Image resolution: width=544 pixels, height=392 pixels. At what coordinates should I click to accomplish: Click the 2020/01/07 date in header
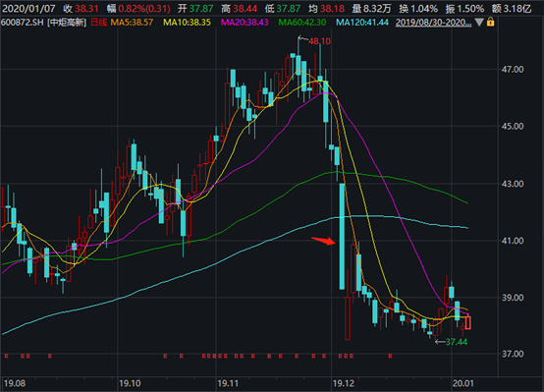coord(28,8)
